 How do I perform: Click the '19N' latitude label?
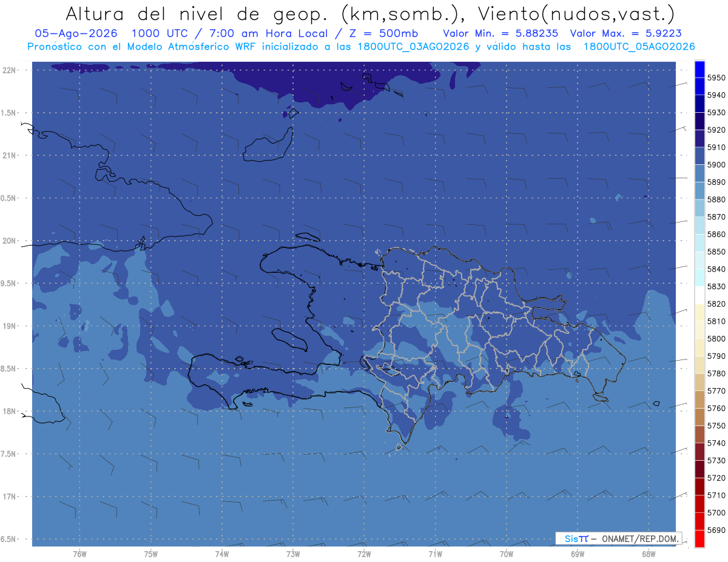point(9,326)
